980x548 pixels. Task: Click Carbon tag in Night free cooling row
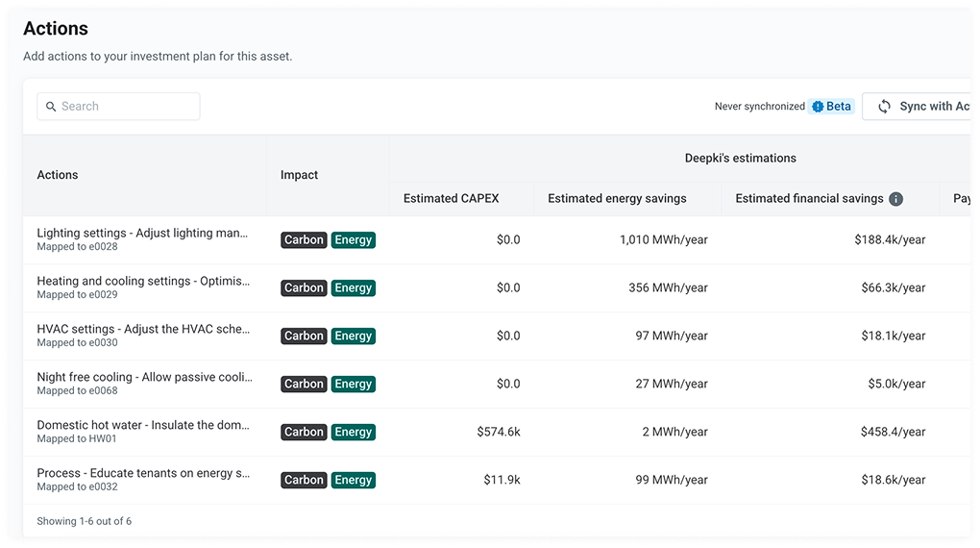coord(304,385)
